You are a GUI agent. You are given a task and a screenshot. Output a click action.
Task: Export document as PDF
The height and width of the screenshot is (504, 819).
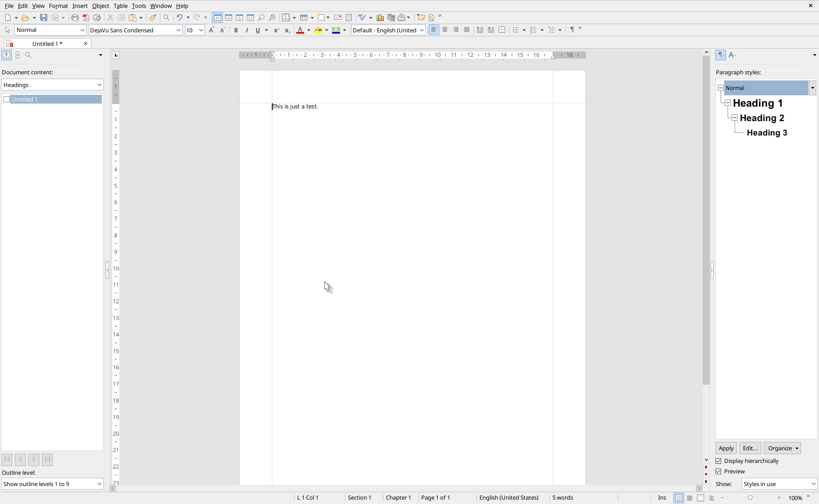(86, 17)
